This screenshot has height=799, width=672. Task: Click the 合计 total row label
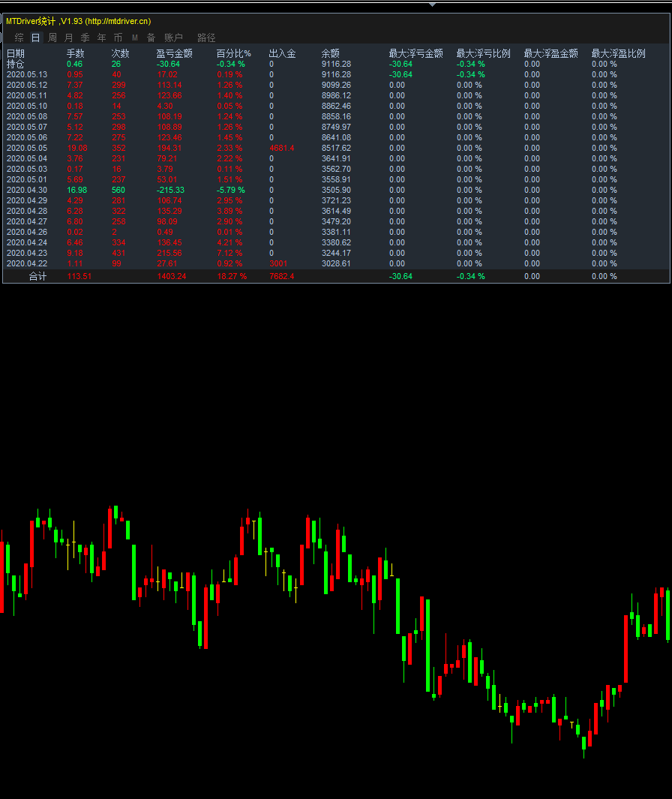pos(37,276)
